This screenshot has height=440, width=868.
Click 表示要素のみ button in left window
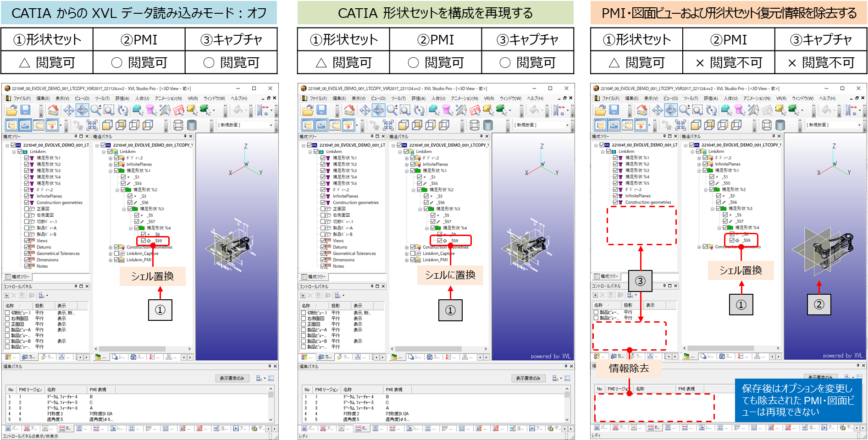[232, 379]
